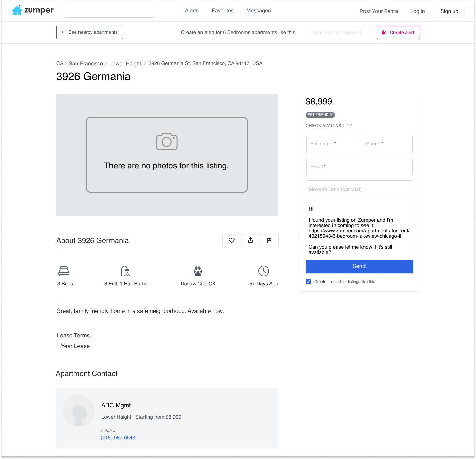
Task: Favorite this listing with the heart icon
Action: click(232, 240)
